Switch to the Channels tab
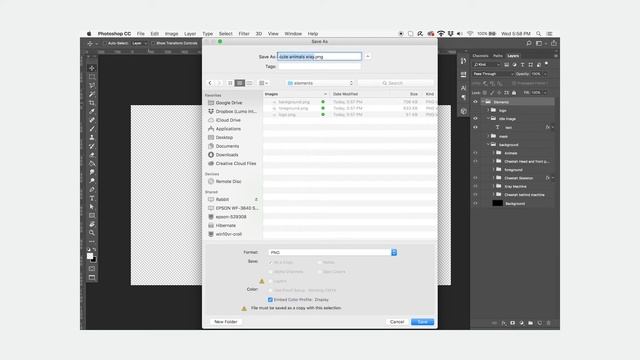The height and width of the screenshot is (360, 640). [x=480, y=56]
